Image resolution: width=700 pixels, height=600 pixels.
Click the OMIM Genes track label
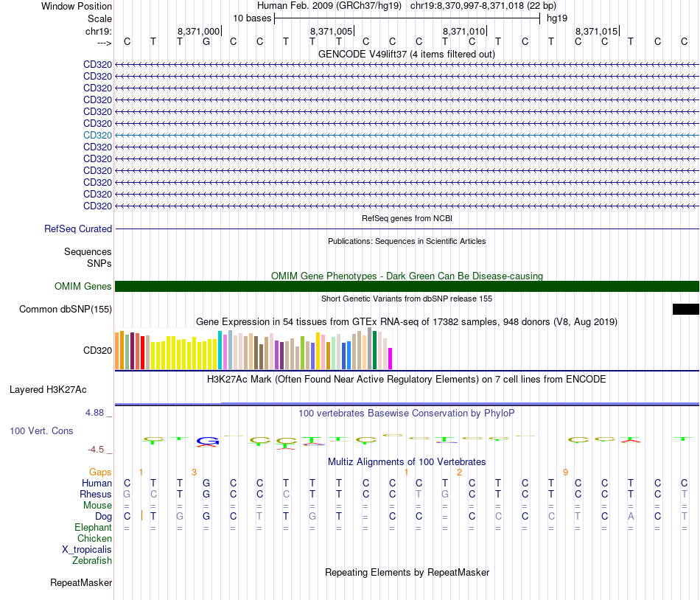click(x=83, y=287)
